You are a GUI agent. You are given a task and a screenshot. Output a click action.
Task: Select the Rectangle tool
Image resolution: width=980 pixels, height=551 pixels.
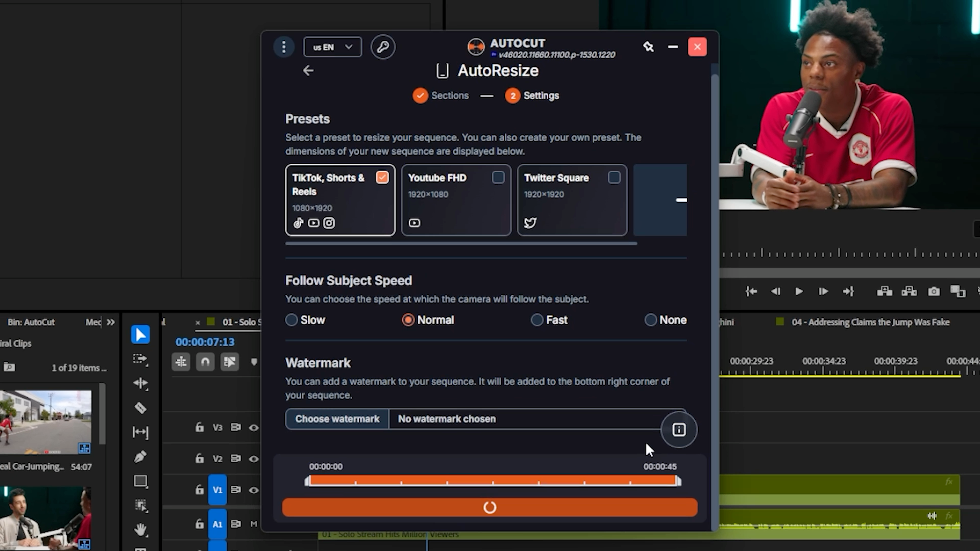tap(140, 481)
